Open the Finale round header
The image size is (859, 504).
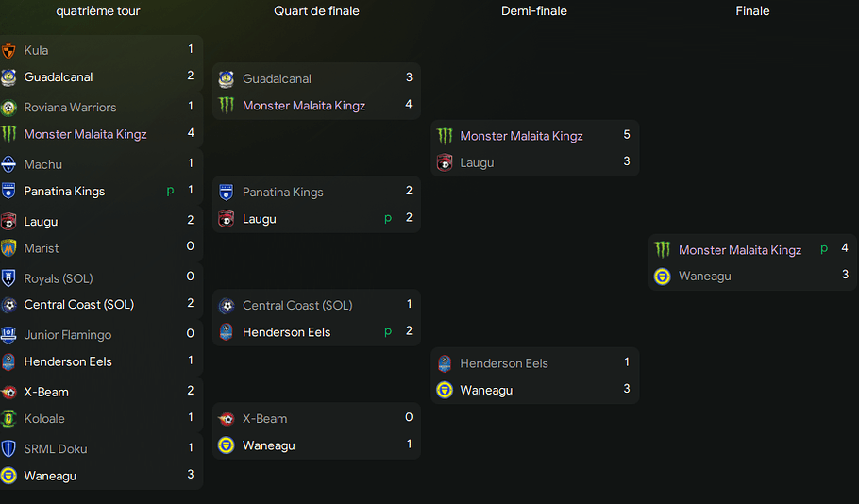(752, 11)
